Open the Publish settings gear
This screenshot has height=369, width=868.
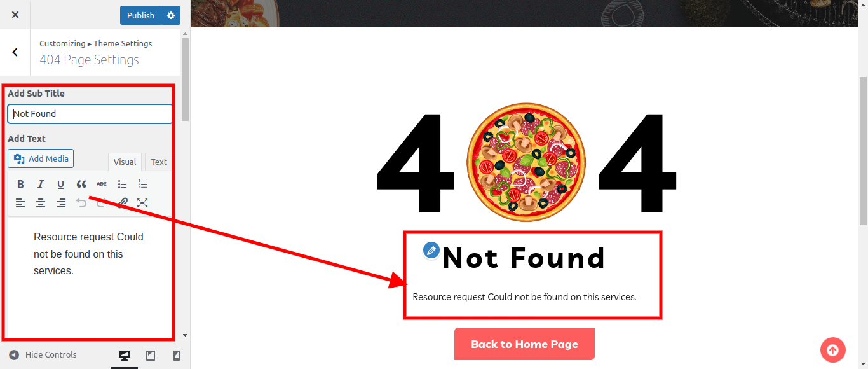[170, 15]
